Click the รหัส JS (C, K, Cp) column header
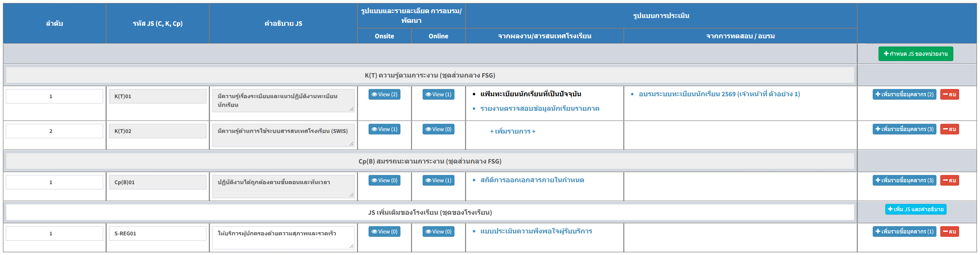Screen dimensions: 980x255 pyautogui.click(x=158, y=24)
